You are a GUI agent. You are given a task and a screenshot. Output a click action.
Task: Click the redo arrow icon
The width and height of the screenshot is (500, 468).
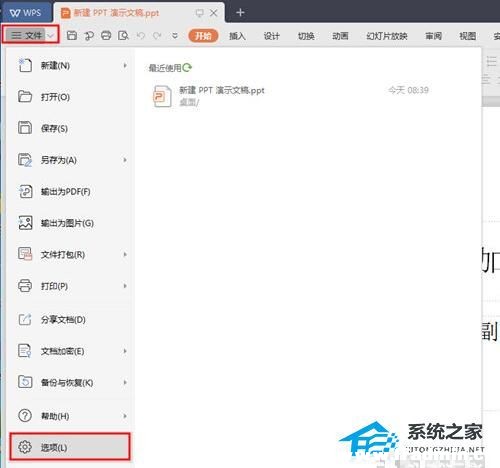(157, 35)
